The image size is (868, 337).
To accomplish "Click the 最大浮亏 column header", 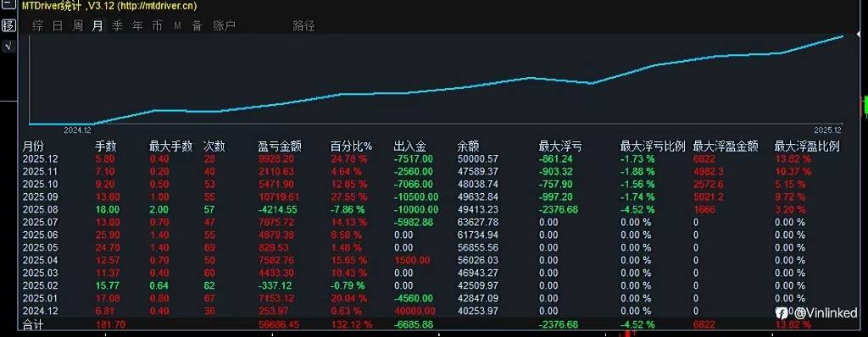I will [560, 146].
